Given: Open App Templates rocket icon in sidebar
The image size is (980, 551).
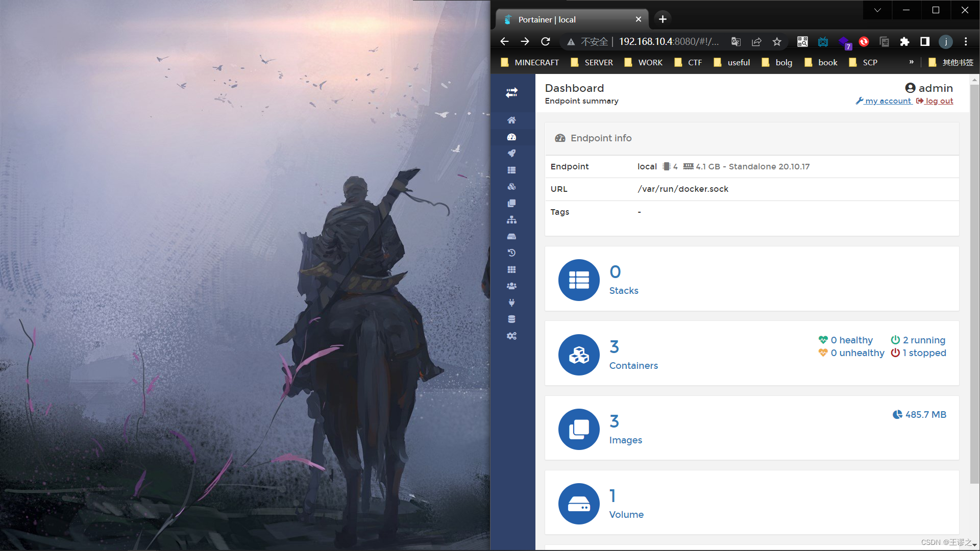Looking at the screenshot, I should 511,154.
